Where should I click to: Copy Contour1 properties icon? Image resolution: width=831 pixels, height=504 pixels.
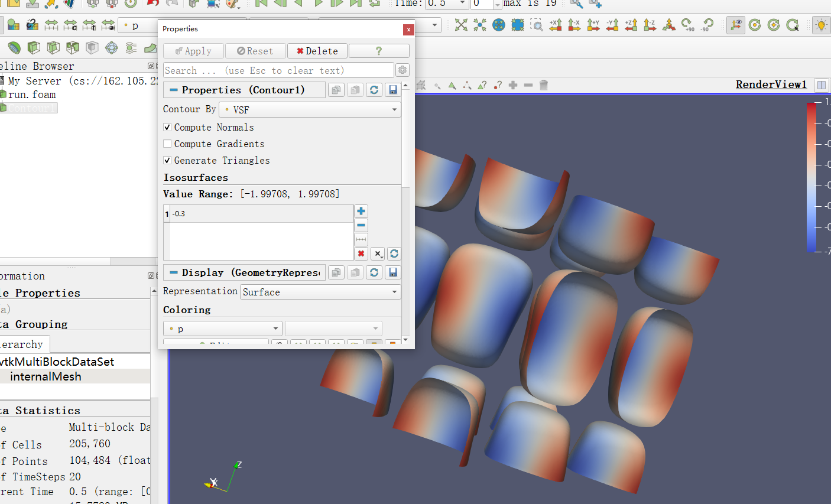336,90
